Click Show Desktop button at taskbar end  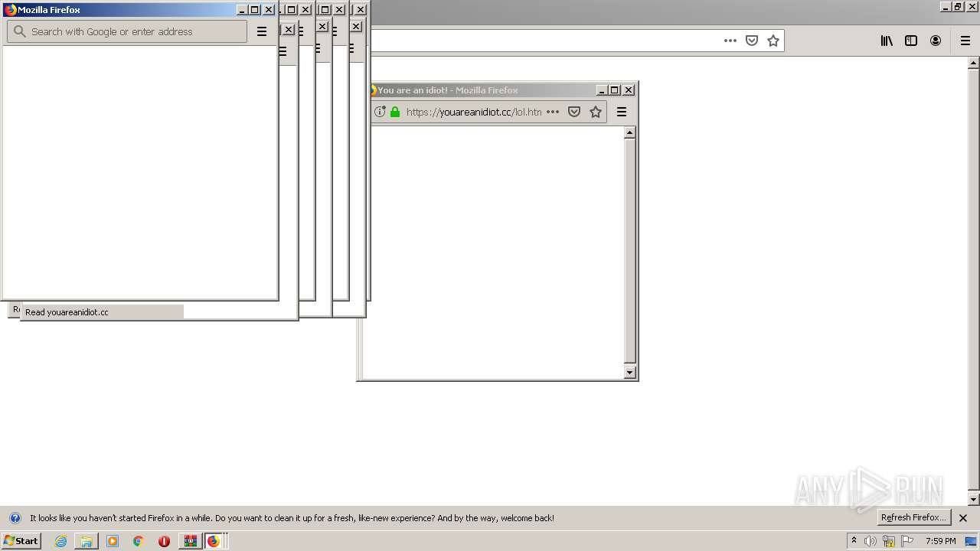pos(972,541)
